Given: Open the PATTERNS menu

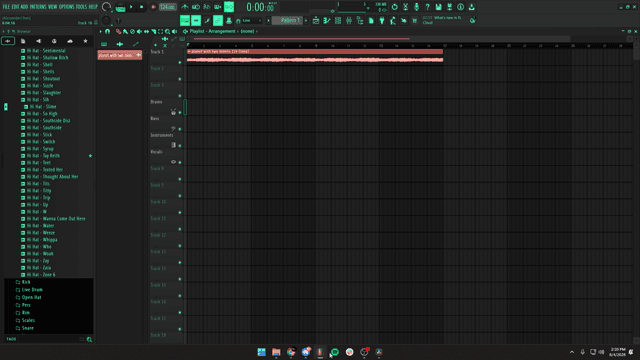Looking at the screenshot, I should pos(38,7).
